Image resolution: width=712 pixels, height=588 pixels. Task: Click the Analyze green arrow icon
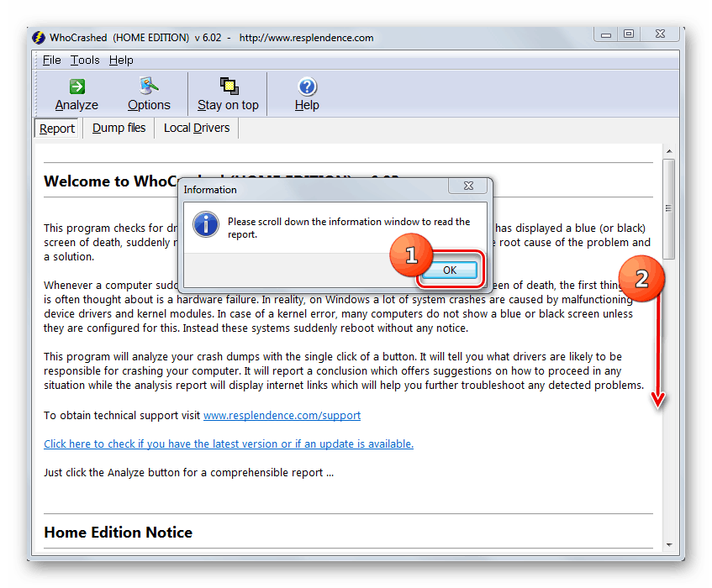click(76, 87)
